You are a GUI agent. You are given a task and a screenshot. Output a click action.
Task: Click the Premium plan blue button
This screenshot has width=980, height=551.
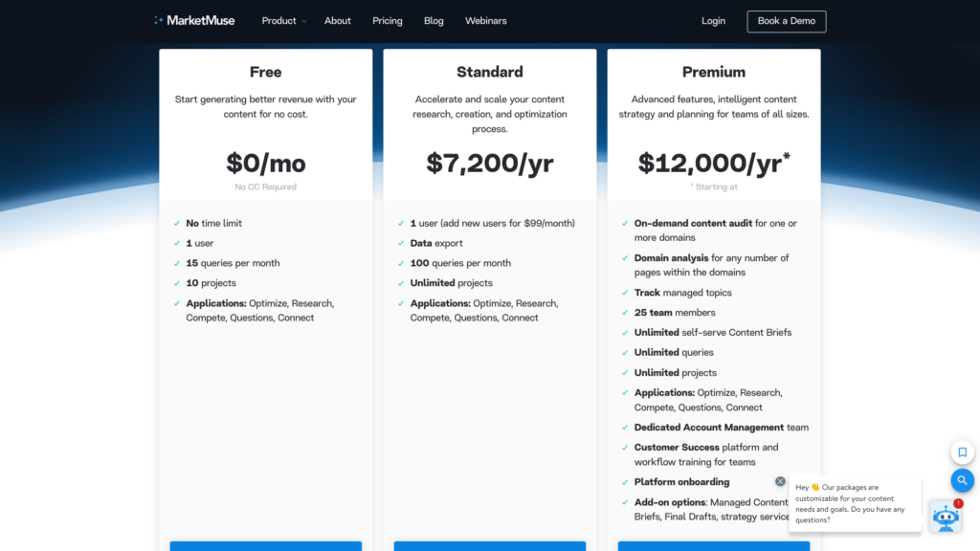[x=714, y=546]
